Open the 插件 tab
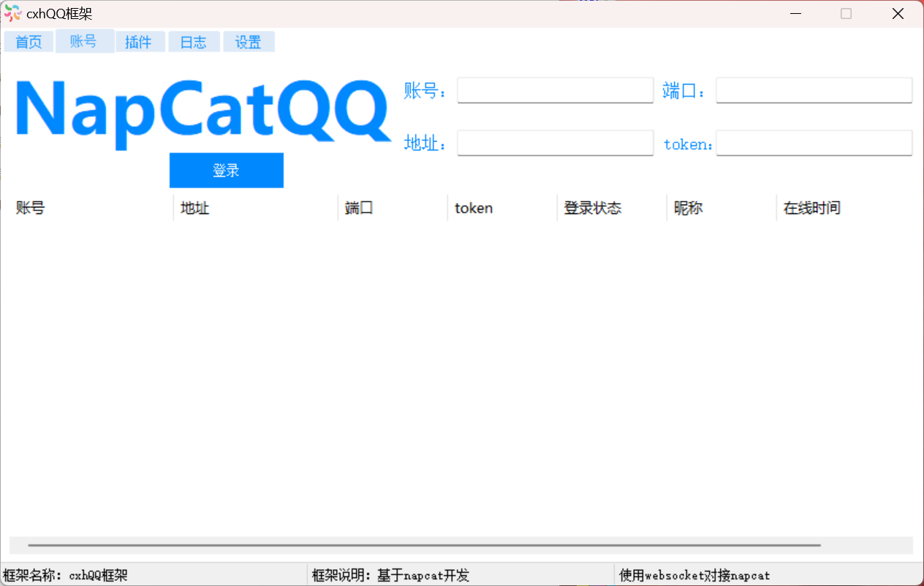Viewport: 924px width, 586px height. [x=138, y=42]
